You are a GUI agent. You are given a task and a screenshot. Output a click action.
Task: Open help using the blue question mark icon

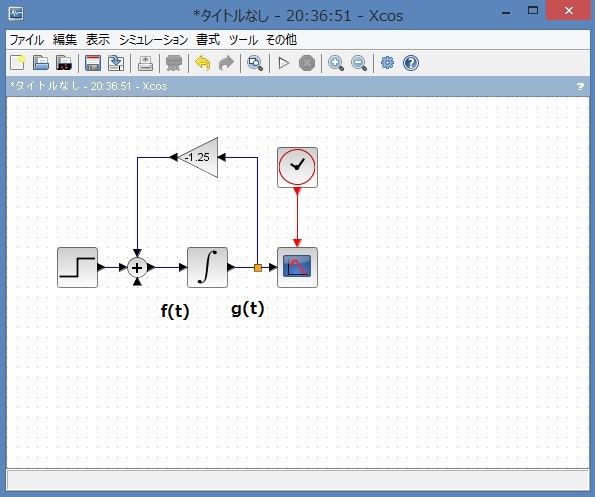411,63
